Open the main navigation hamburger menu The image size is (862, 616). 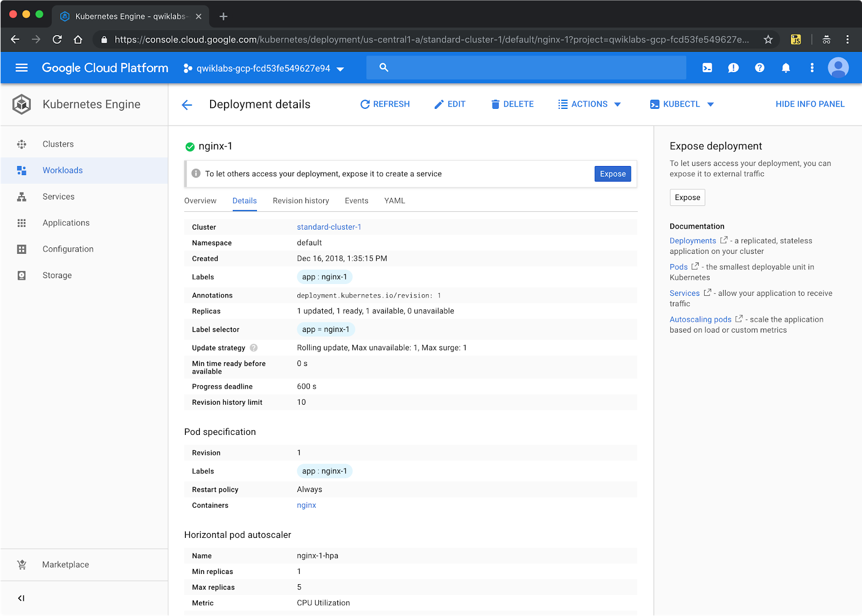22,68
